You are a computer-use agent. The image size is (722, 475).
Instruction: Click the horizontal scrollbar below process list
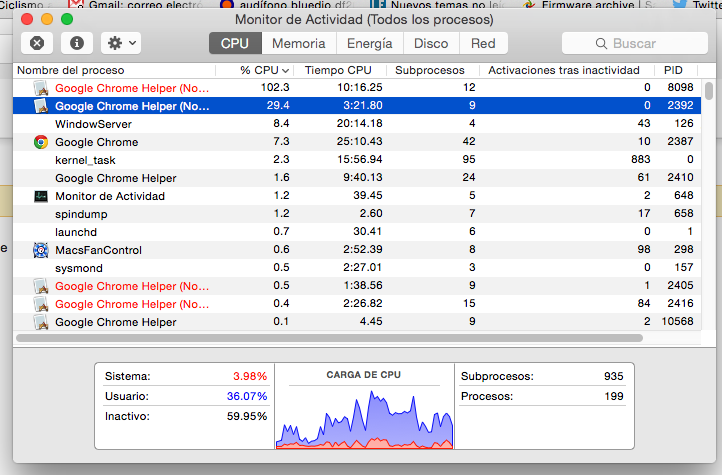click(329, 338)
